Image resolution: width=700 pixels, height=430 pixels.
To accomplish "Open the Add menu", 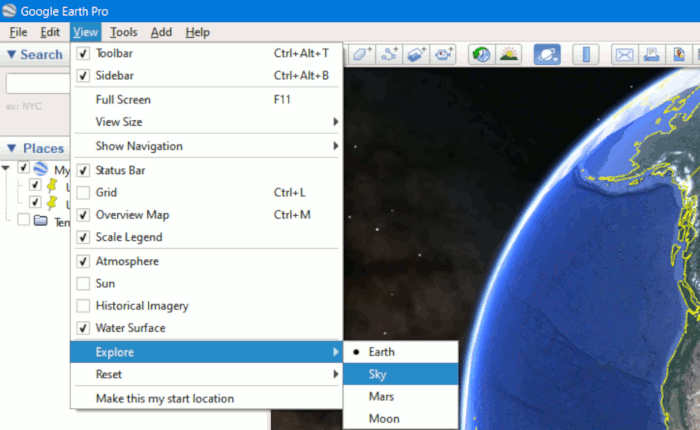I will 161,32.
